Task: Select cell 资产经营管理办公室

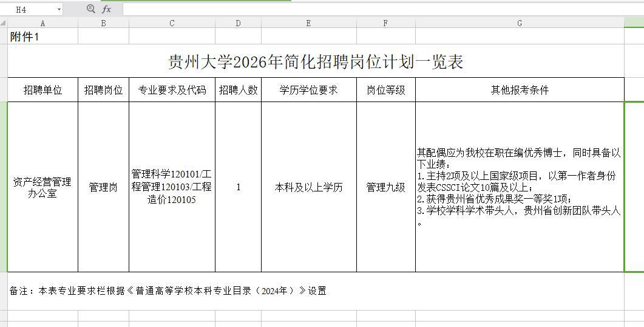Action: click(x=42, y=187)
